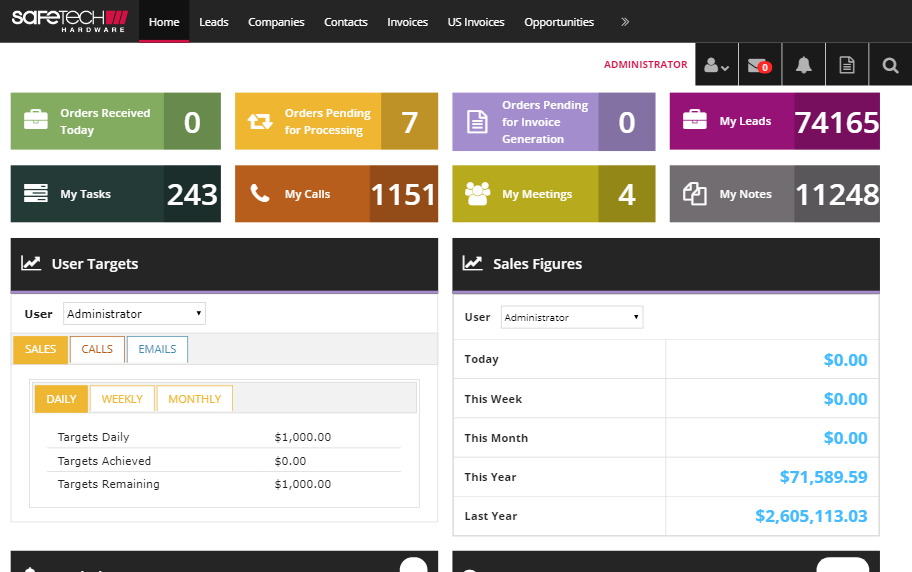
Task: Switch to the CALLS tab
Action: click(97, 349)
